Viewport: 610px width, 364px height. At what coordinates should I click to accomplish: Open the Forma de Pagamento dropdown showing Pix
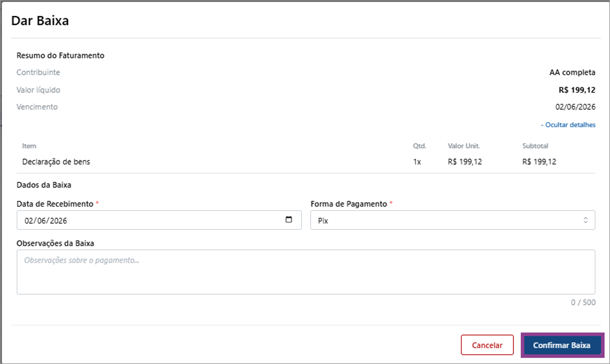pyautogui.click(x=452, y=220)
